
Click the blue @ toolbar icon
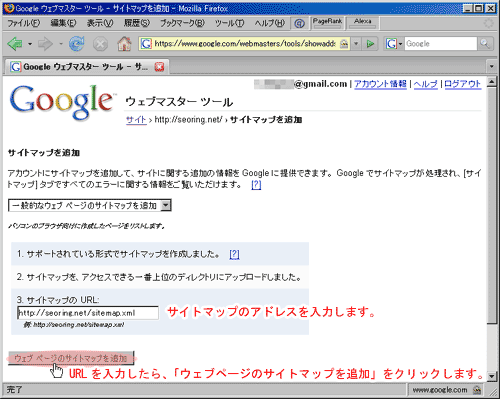pos(299,23)
